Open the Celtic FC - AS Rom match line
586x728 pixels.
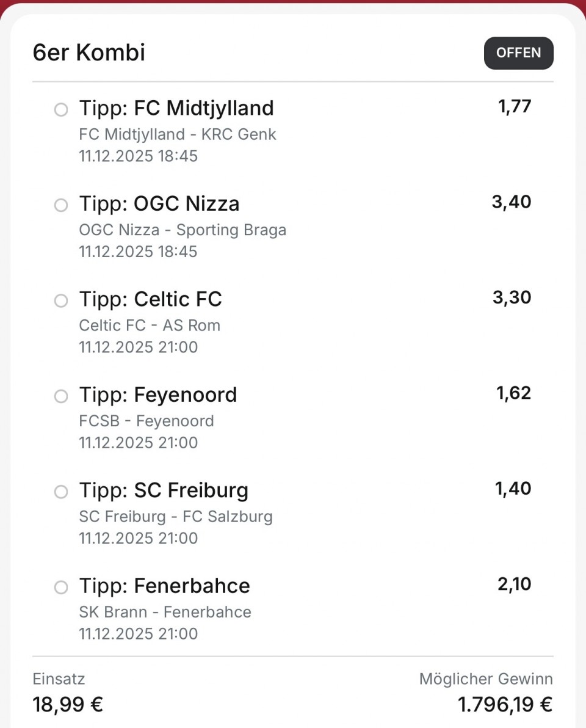point(150,326)
